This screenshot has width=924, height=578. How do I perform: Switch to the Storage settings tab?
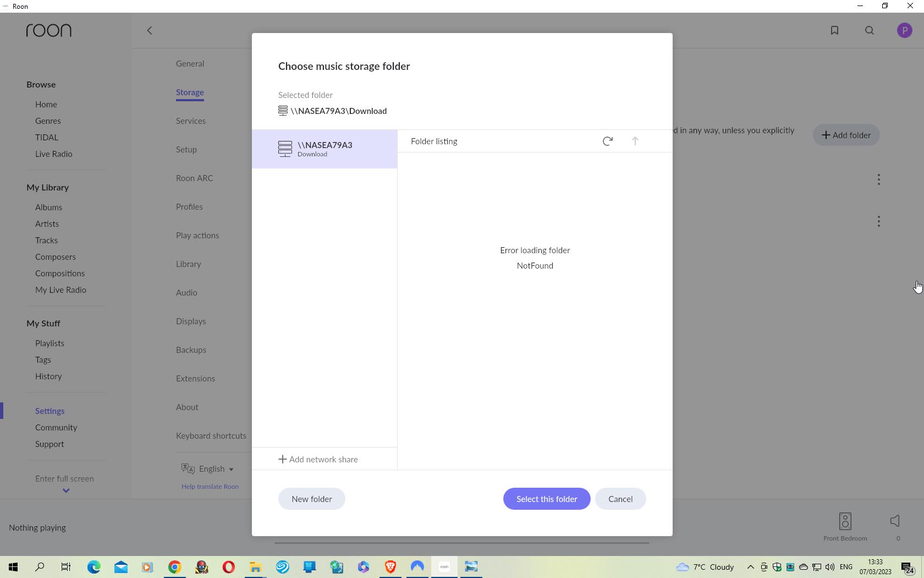(x=190, y=92)
